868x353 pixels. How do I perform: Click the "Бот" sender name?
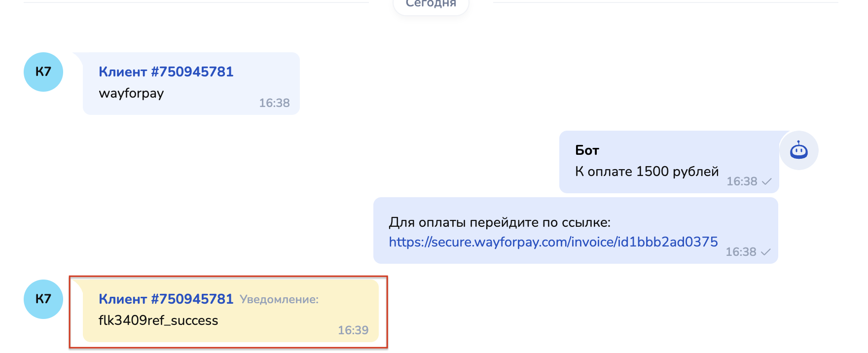(x=587, y=150)
